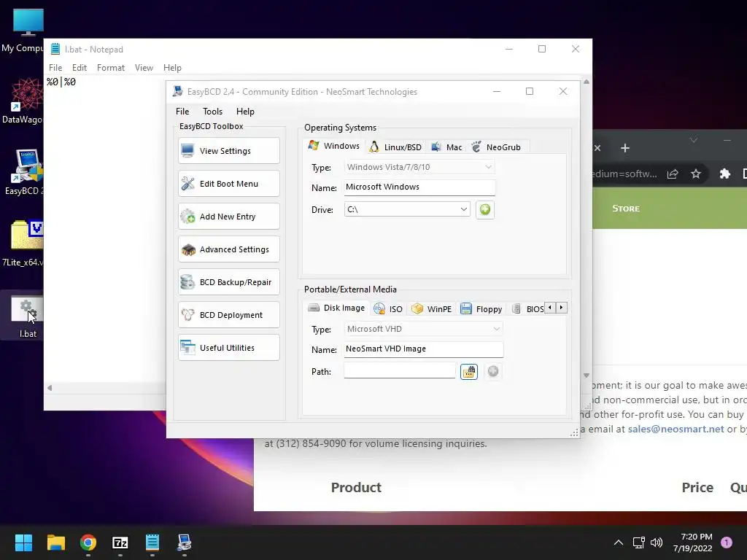Click browse folder icon next to Path
This screenshot has width=747, height=560.
point(469,371)
